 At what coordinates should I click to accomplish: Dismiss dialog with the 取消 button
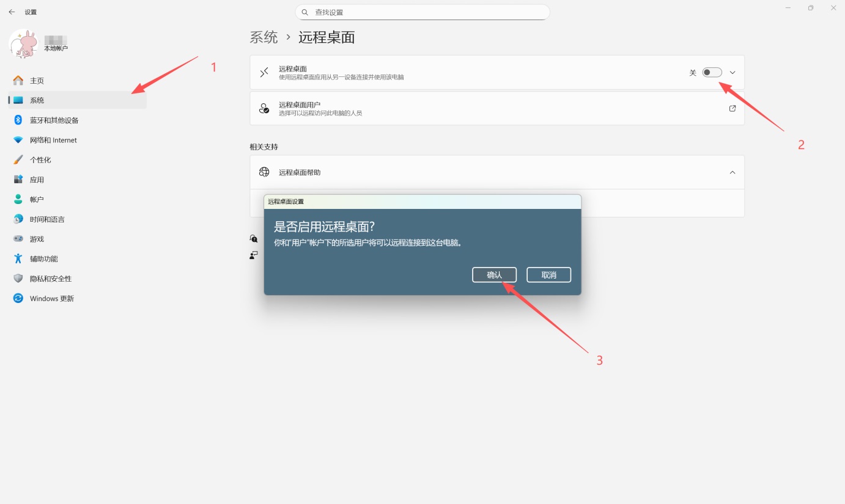click(548, 274)
